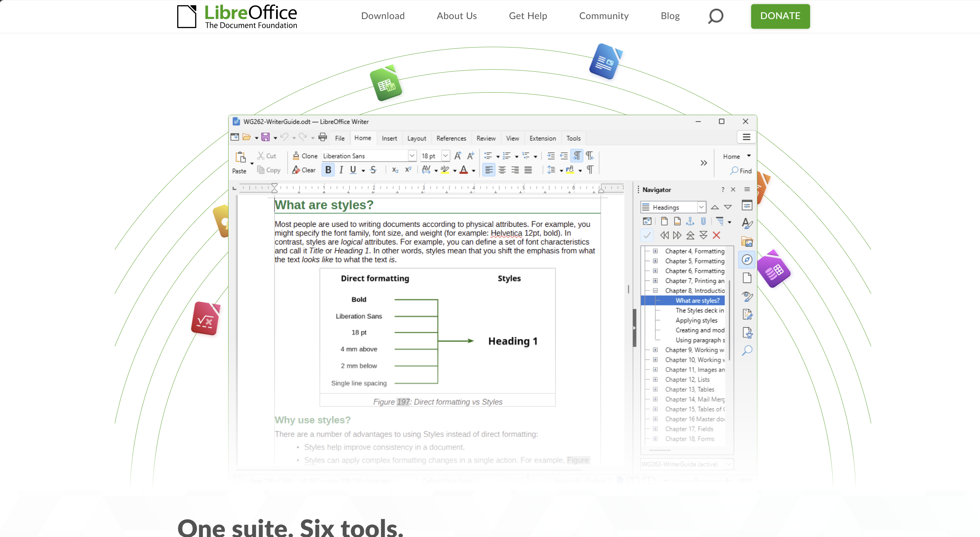Toggle Justified alignment button
980x537 pixels.
(528, 170)
